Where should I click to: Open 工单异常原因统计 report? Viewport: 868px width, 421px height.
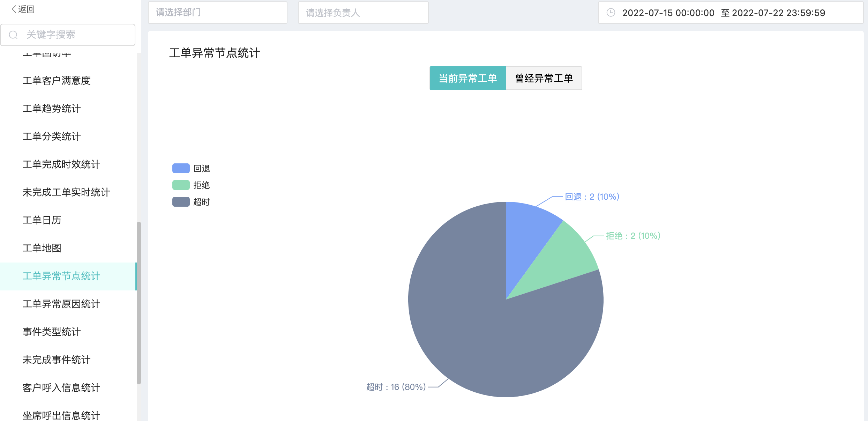(68, 304)
